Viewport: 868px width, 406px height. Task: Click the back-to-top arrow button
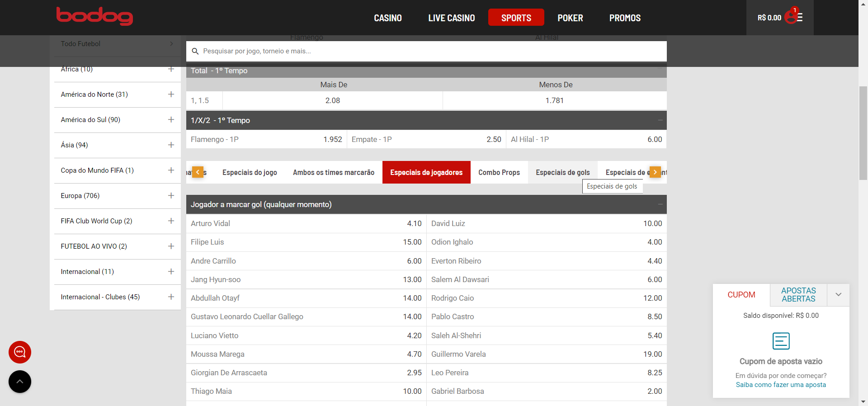point(20,382)
